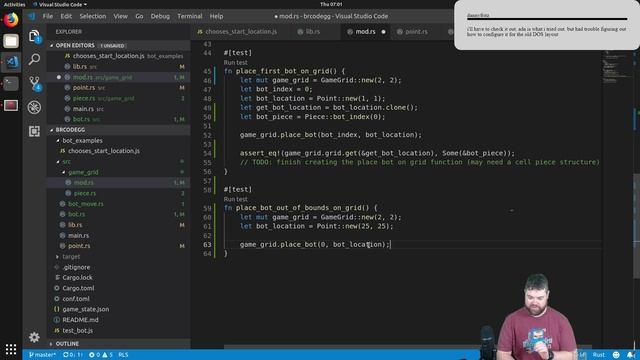Show Applications grid in dock
The image size is (640, 360).
11,349
